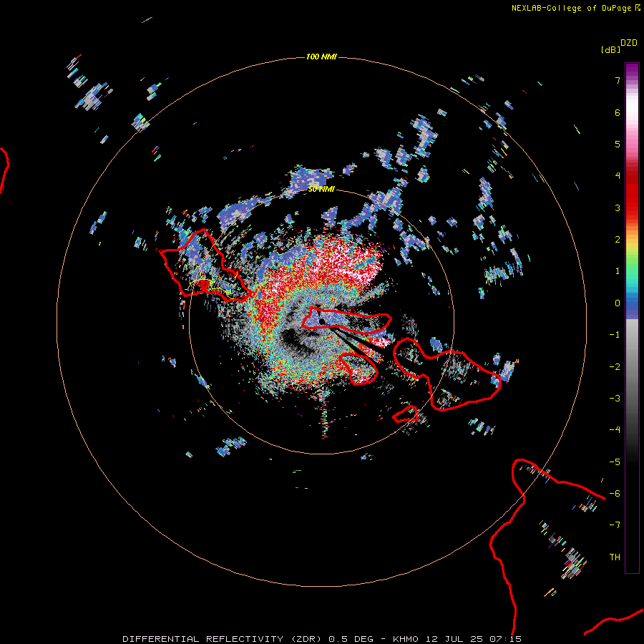Pick the "3" dB tick label
Viewport: 644px width, 644px height.
tap(618, 208)
